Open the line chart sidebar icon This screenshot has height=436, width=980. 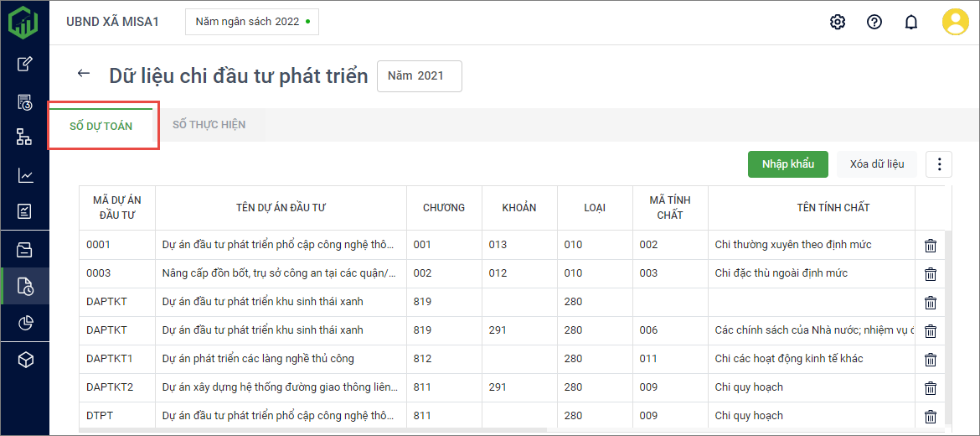(25, 175)
